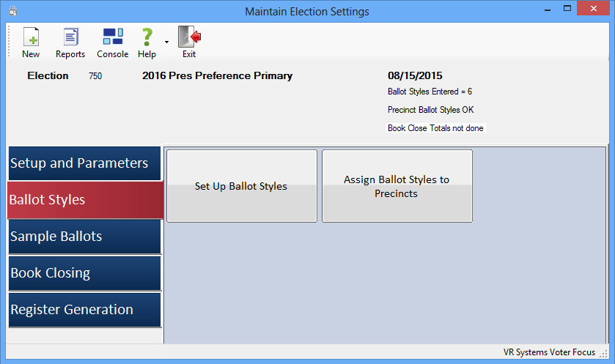The image size is (615, 364).
Task: Click the Book Close Totals not done status
Action: [x=435, y=128]
